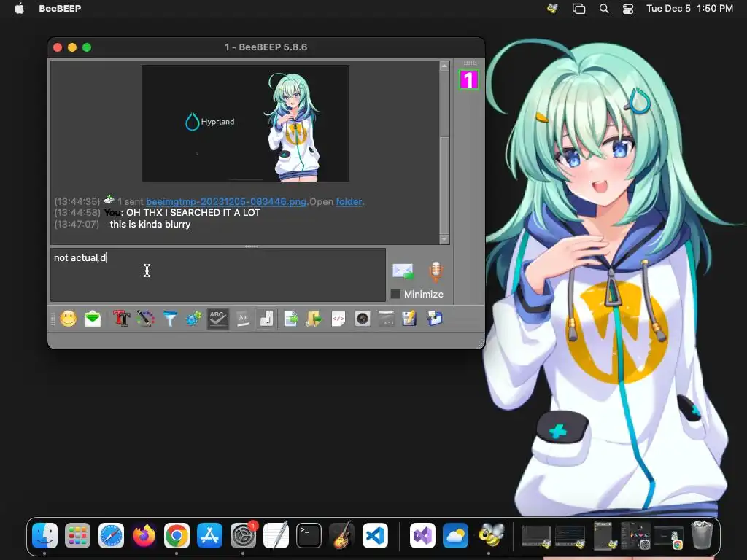747x560 pixels.
Task: Open the Apple menu
Action: pos(19,8)
